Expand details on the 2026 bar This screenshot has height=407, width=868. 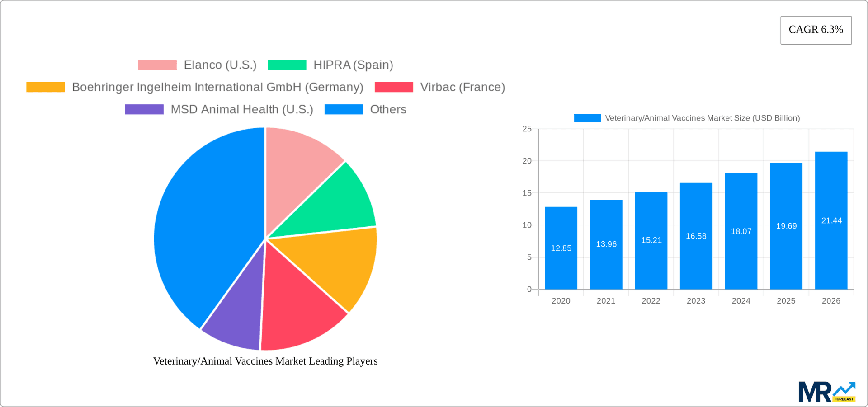(x=831, y=217)
